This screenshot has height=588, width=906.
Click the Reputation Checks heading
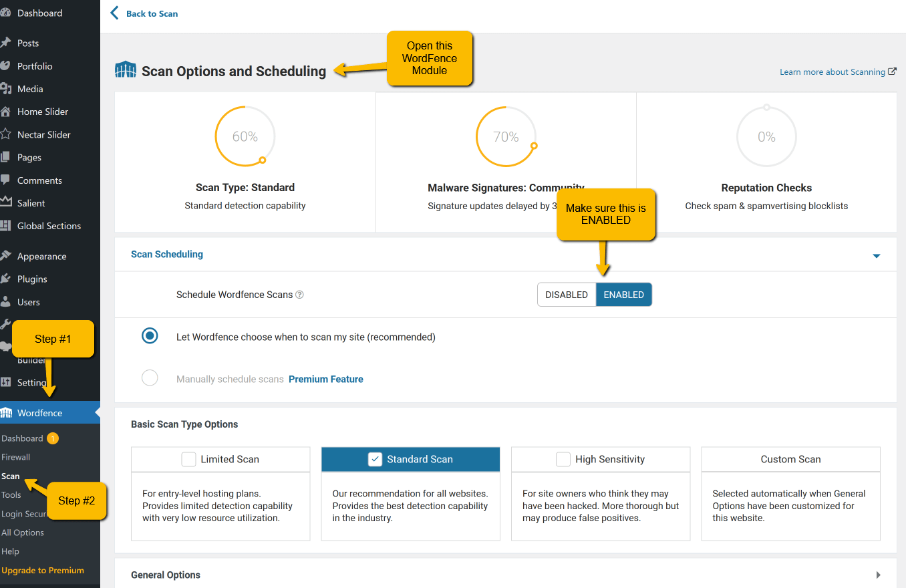pos(766,188)
